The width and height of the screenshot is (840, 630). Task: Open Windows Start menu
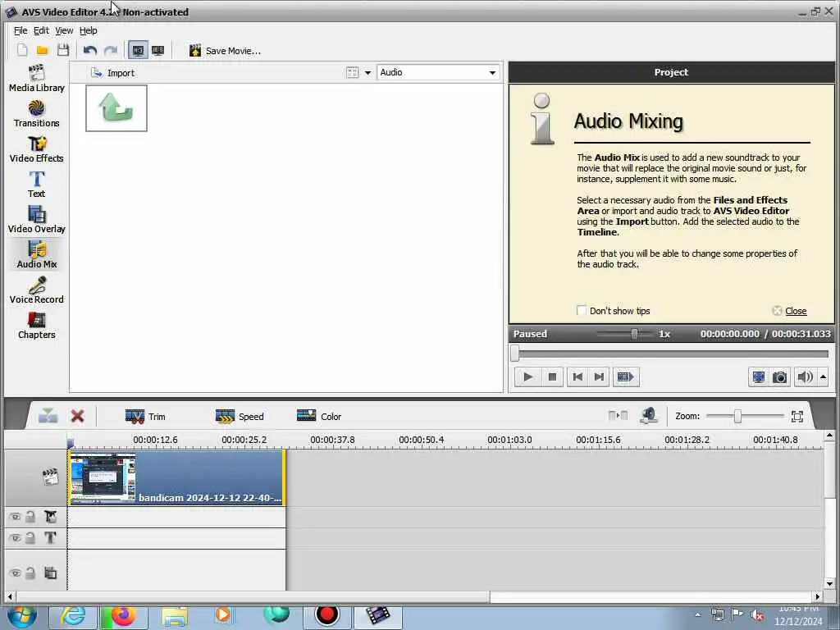(x=21, y=616)
